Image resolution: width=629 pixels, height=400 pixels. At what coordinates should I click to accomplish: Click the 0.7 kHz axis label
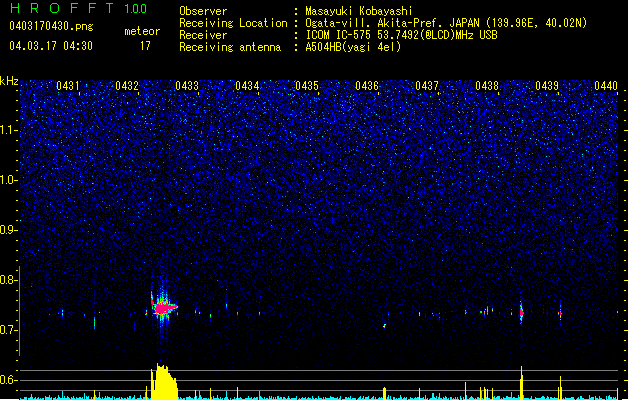coord(8,330)
